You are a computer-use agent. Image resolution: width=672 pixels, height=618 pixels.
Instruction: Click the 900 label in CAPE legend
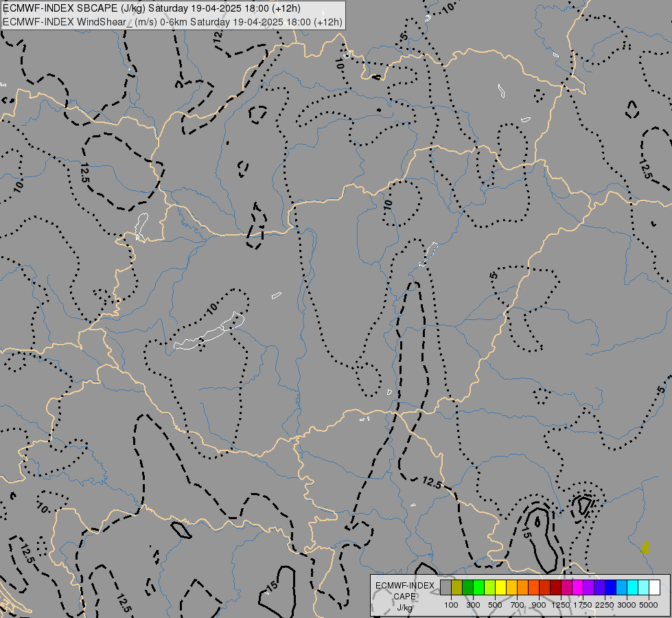pos(539,605)
